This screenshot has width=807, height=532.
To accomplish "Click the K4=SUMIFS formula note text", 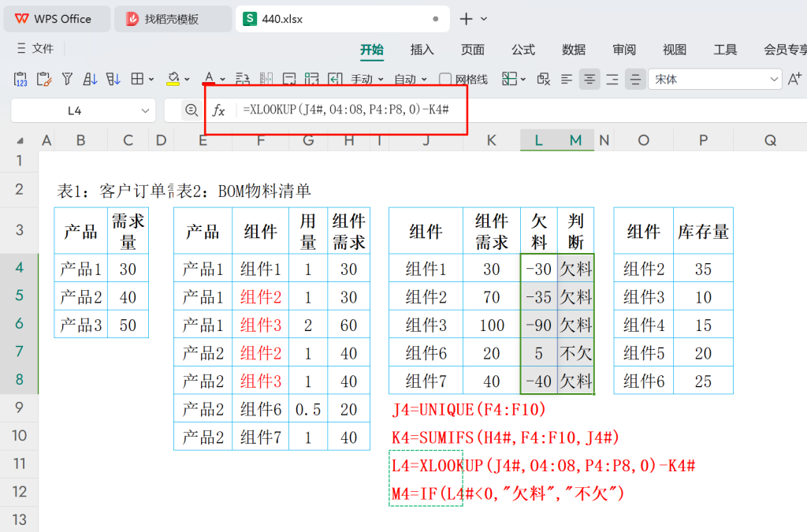I will [x=505, y=438].
